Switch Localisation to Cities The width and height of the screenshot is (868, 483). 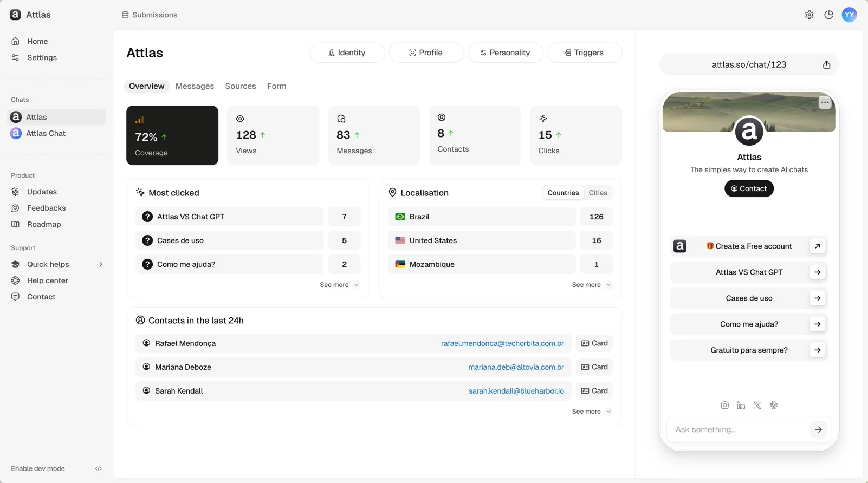[x=598, y=193]
